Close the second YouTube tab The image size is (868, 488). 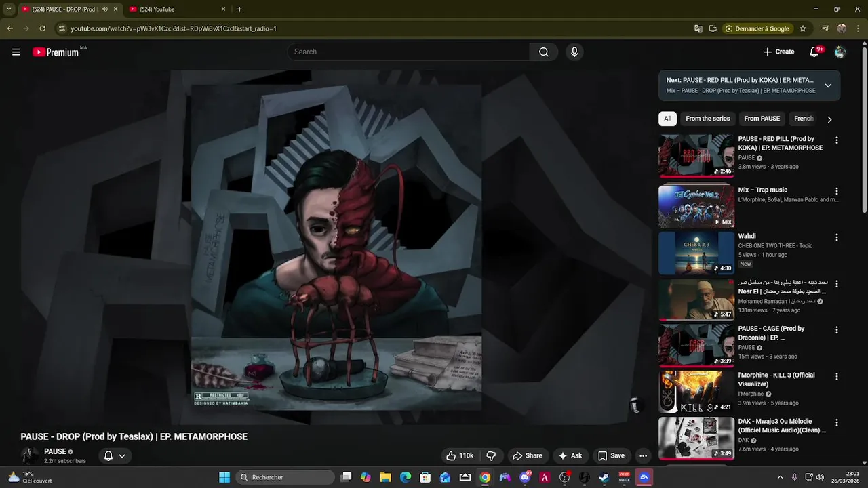pos(223,9)
